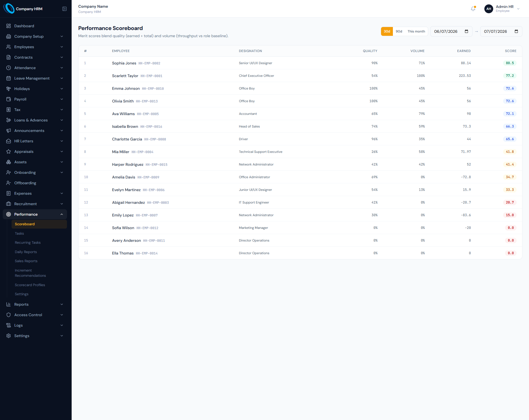Open Scarlett Taylor employee row
Screen dimensions: 529x420
click(x=300, y=76)
